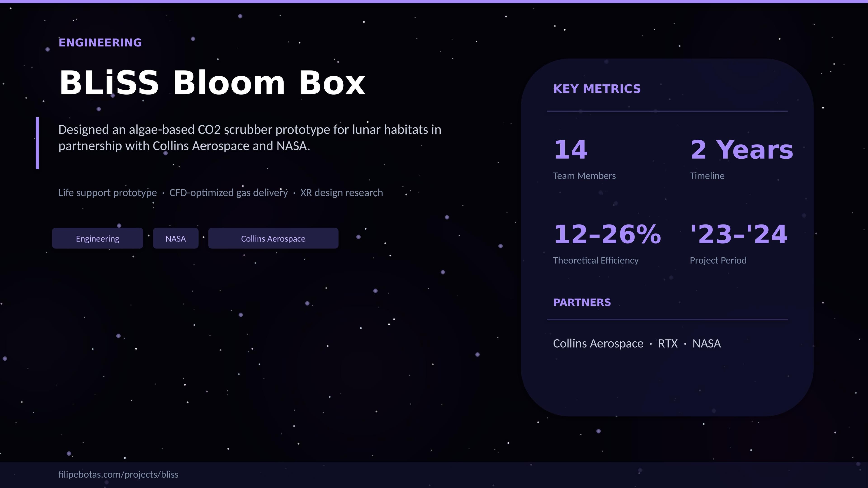Click the "XR design research" text

pos(341,193)
